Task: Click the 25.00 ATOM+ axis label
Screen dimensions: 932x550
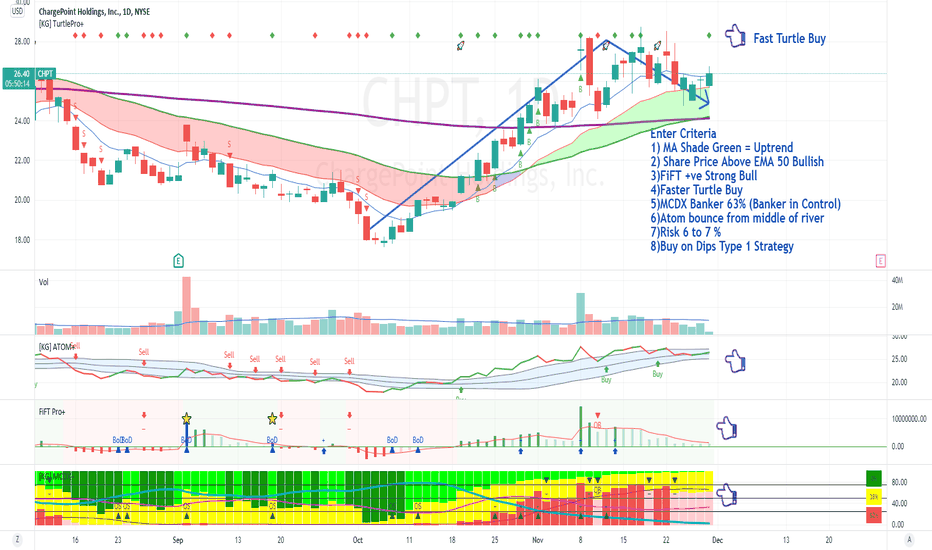Action: click(899, 359)
